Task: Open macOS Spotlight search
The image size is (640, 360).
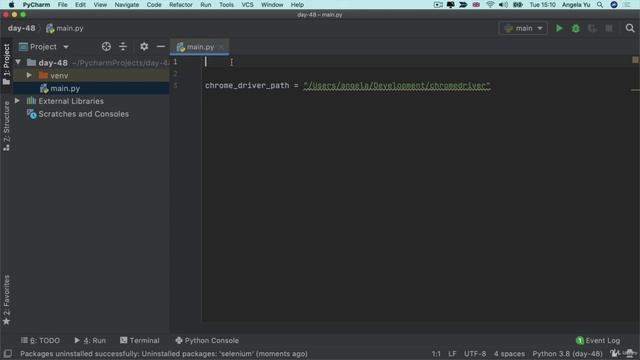Action: 600,4
